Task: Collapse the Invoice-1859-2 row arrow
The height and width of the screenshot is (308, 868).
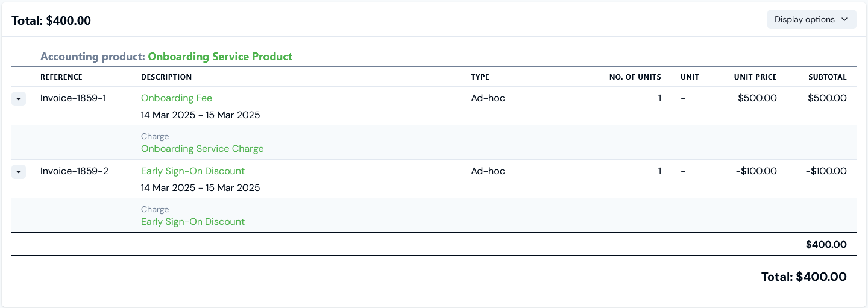Action: click(19, 172)
